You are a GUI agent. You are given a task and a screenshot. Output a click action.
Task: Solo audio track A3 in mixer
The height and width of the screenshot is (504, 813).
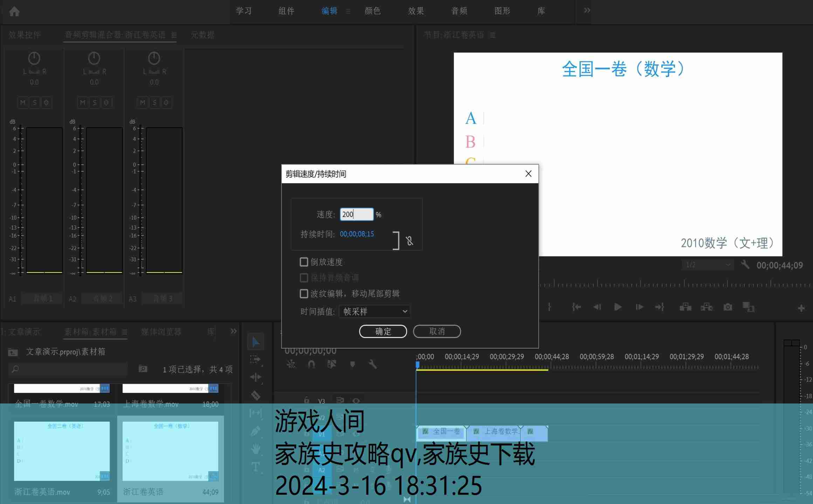154,103
